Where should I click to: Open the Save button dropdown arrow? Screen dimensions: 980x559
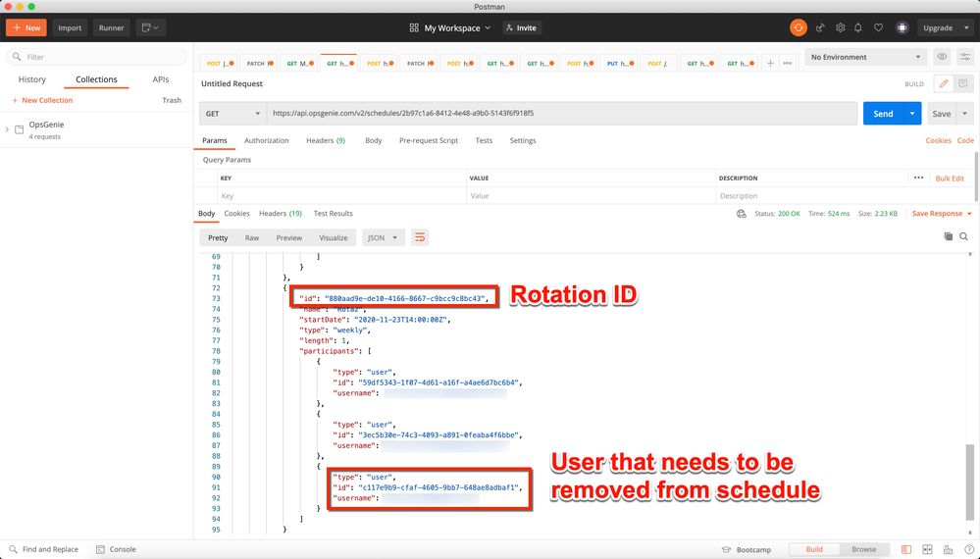click(x=965, y=114)
